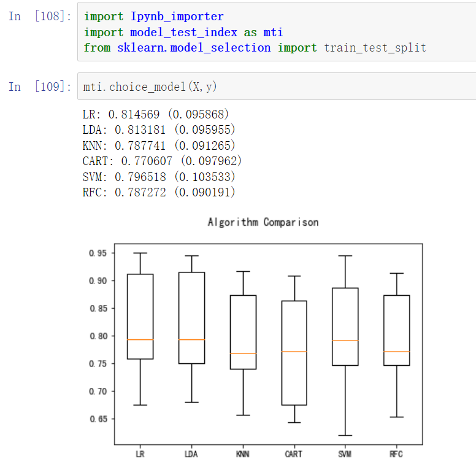Select the In [108] prompt label
Viewport: 476px width, 467px height.
(x=40, y=16)
